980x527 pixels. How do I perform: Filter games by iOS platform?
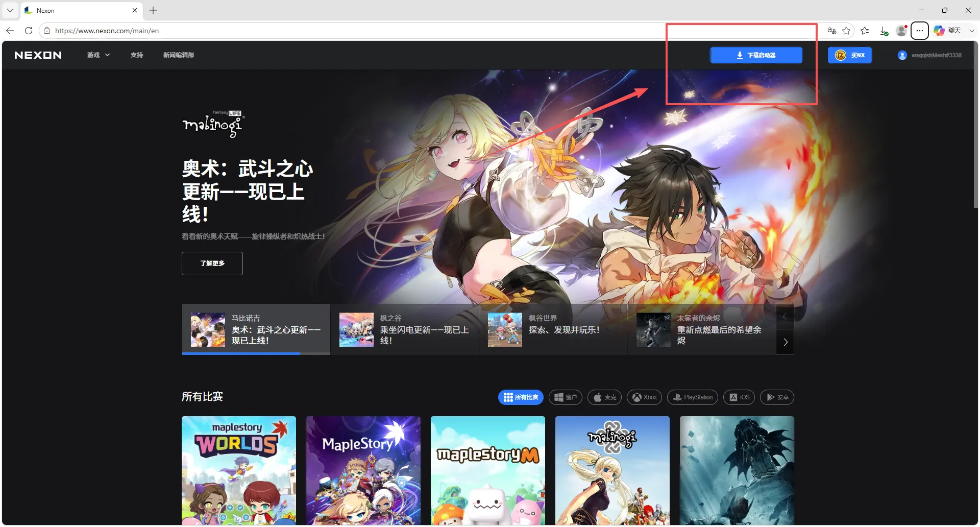click(739, 397)
